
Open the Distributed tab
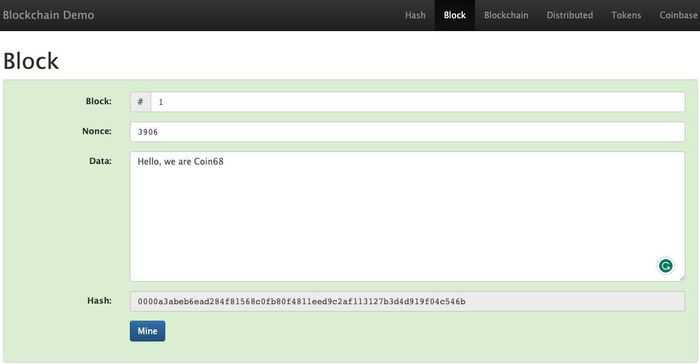click(570, 15)
